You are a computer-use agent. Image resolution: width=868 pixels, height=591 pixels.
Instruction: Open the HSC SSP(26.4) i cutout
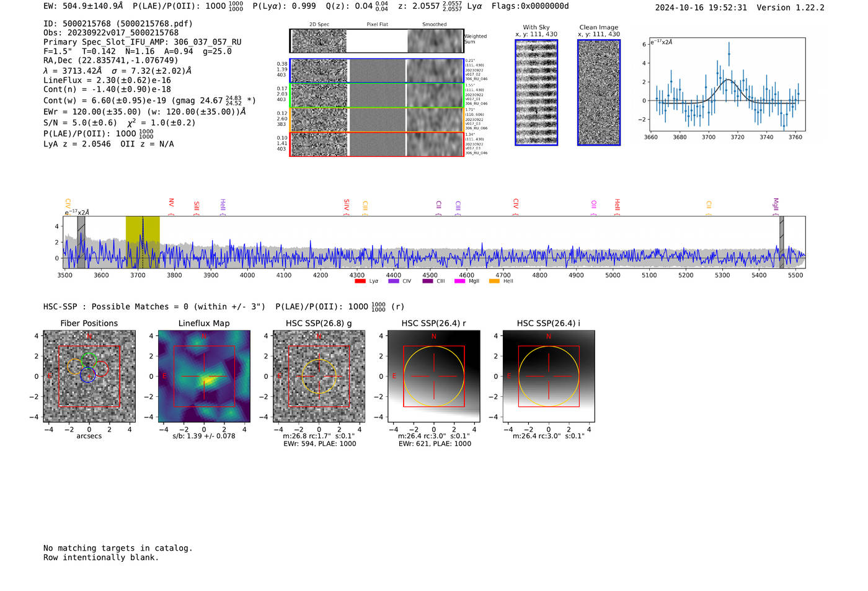click(549, 376)
